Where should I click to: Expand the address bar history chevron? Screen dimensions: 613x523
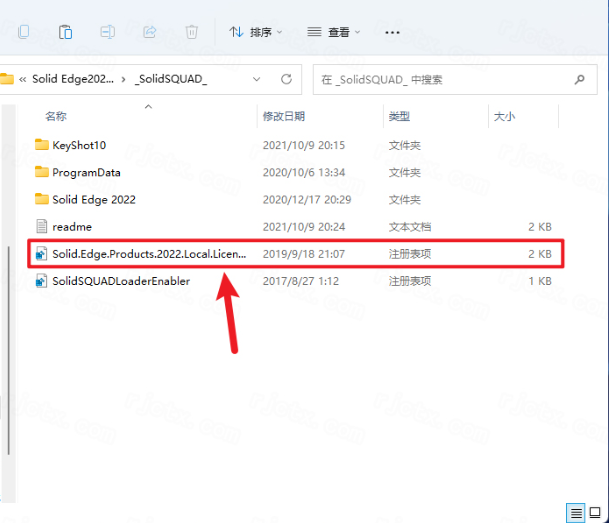[x=257, y=79]
